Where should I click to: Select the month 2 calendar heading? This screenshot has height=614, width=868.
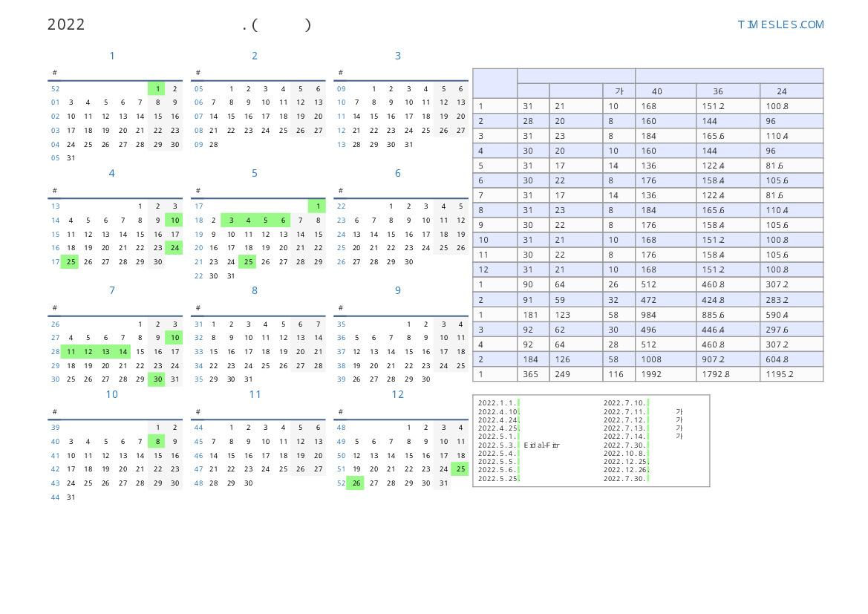[x=255, y=56]
